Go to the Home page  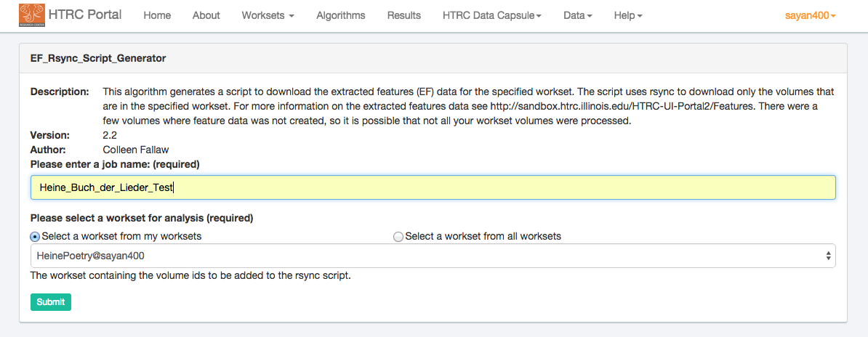click(x=157, y=15)
